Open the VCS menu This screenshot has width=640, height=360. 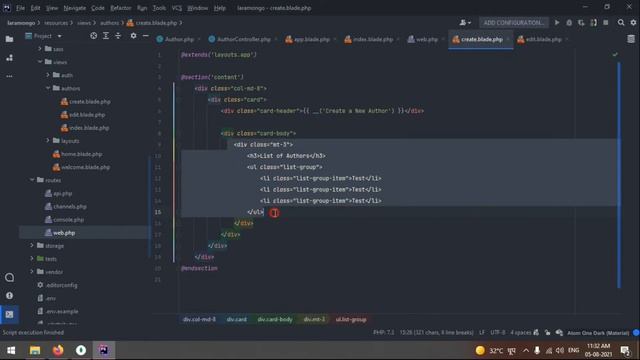[177, 8]
